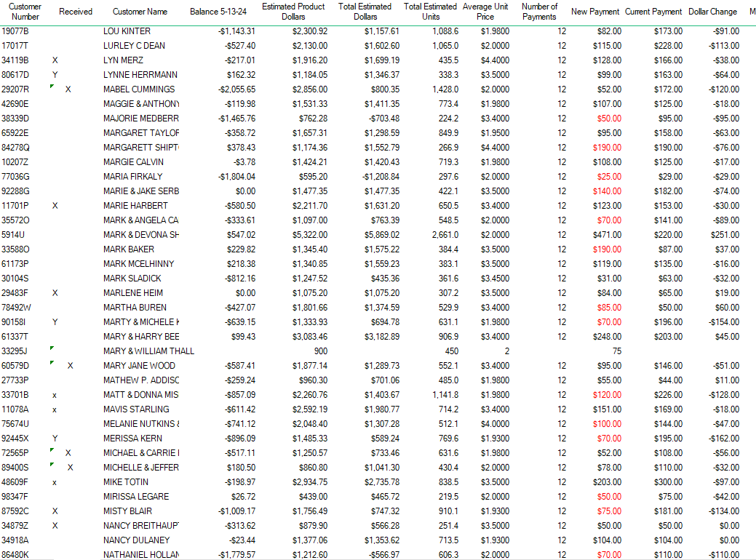
Task: Select the Number of Payments header
Action: 539,12
